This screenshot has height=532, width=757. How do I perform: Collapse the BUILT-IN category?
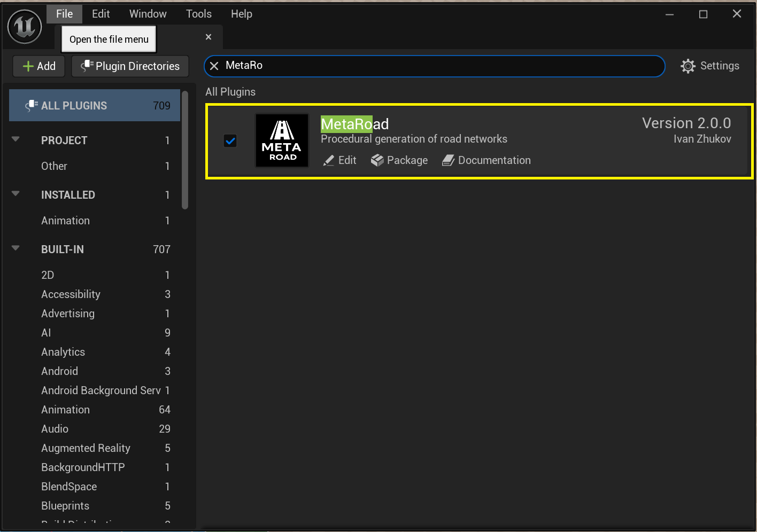point(16,248)
